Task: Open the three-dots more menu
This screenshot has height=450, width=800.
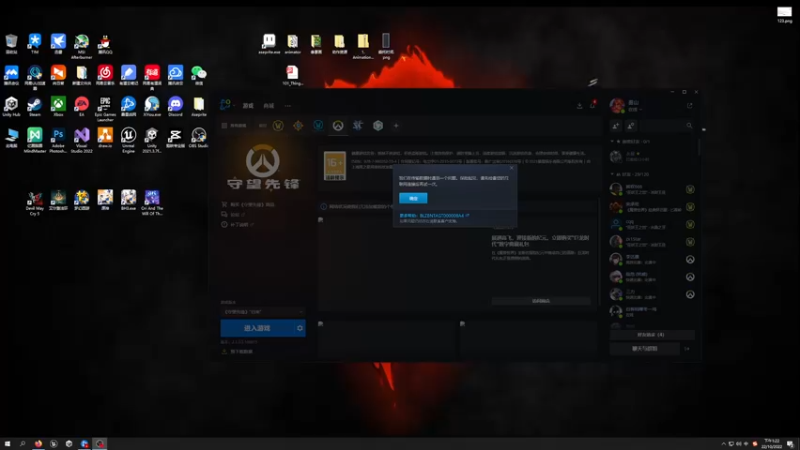Action: pos(288,106)
